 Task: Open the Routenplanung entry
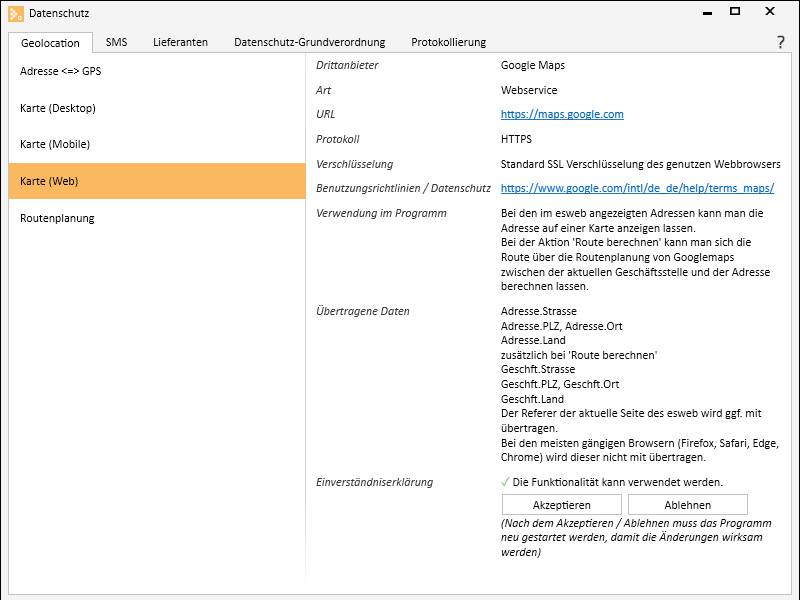(x=157, y=218)
